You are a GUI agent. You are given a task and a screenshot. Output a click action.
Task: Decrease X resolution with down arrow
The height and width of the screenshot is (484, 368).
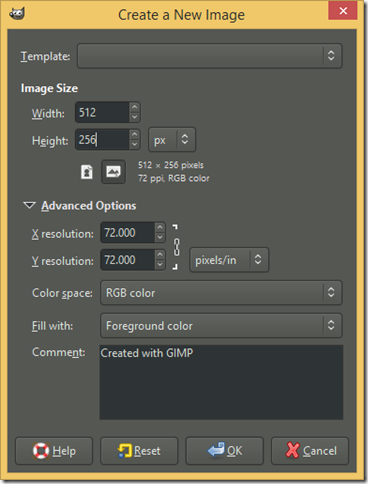[x=160, y=237]
